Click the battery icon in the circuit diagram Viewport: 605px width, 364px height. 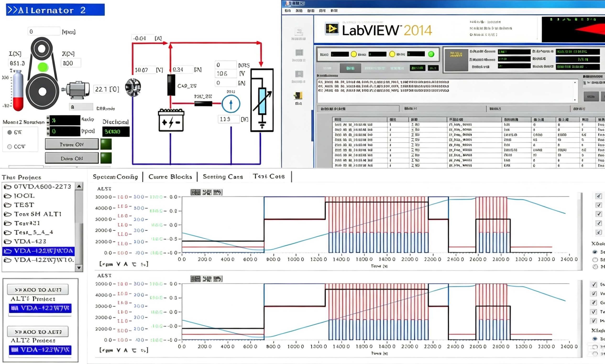click(171, 120)
